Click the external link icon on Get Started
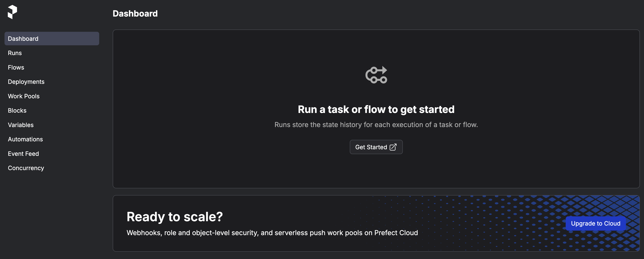 click(x=393, y=147)
